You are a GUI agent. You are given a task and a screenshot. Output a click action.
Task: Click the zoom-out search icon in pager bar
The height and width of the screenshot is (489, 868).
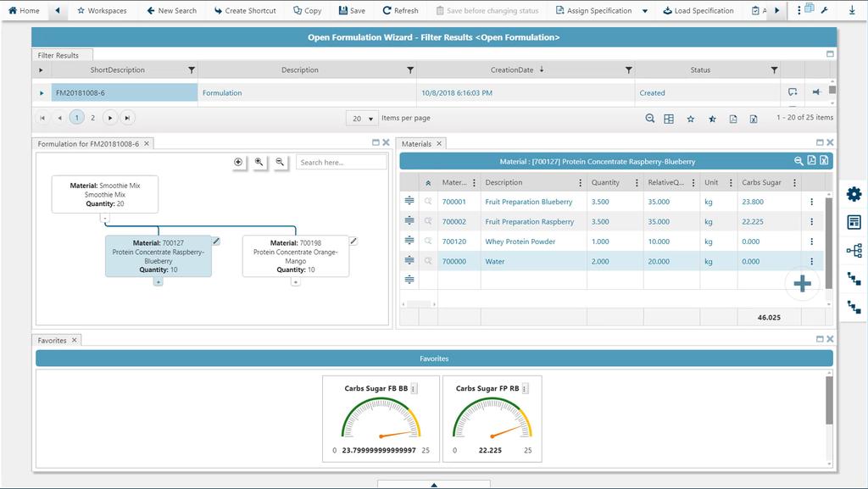[x=650, y=119]
